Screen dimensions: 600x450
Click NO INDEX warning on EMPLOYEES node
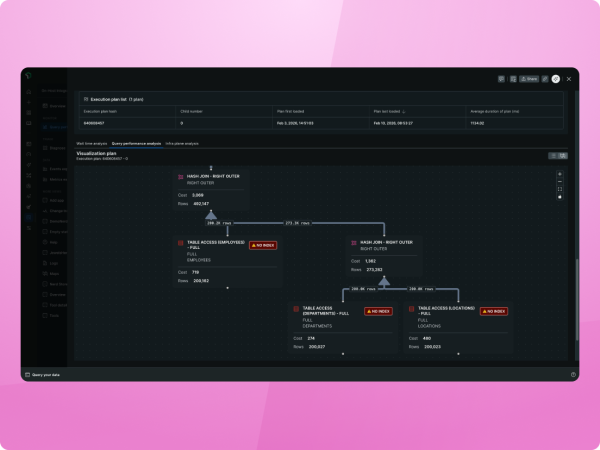point(263,245)
